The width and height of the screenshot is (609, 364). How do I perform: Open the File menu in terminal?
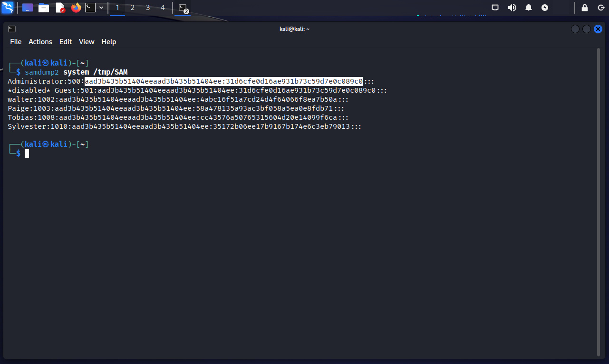[16, 42]
